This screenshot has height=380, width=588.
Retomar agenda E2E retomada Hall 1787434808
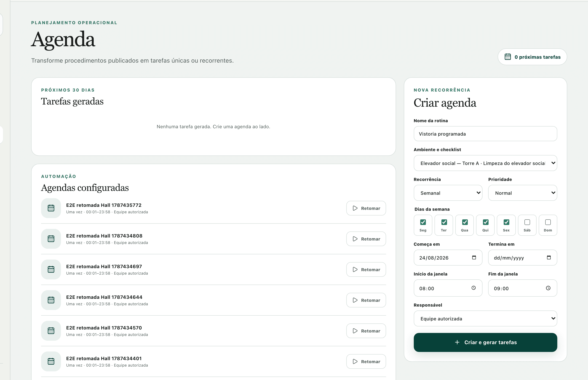tap(366, 239)
